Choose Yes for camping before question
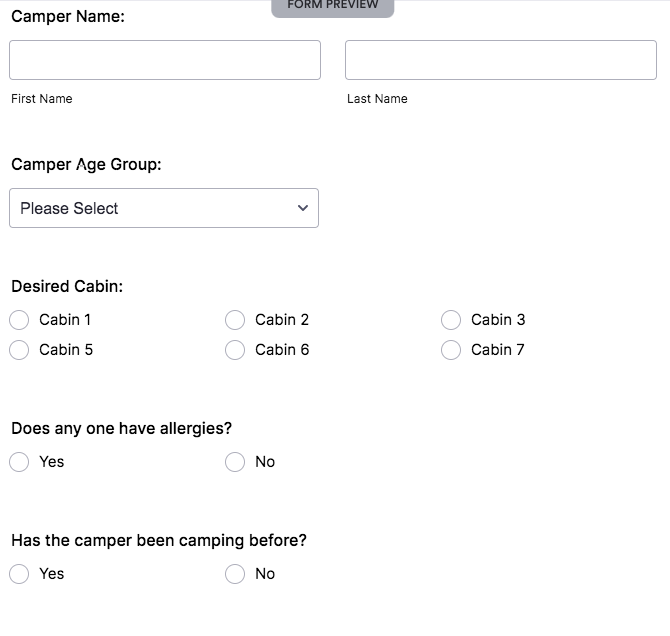 19,574
